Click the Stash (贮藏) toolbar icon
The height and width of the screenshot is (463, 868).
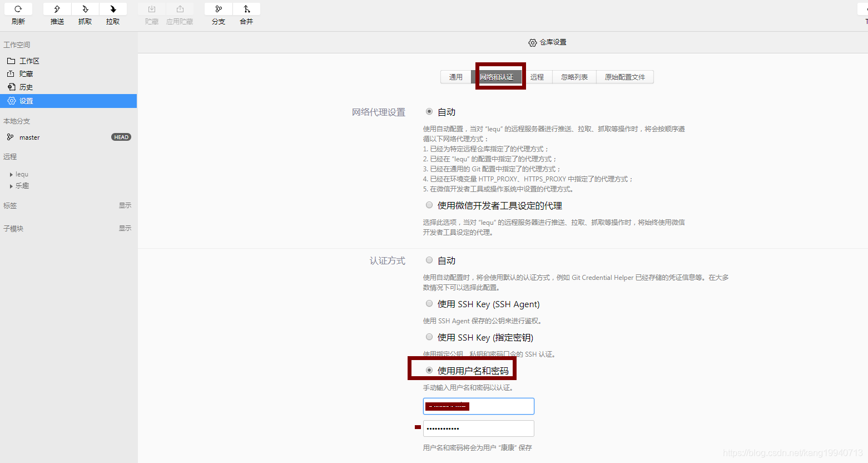[x=152, y=9]
